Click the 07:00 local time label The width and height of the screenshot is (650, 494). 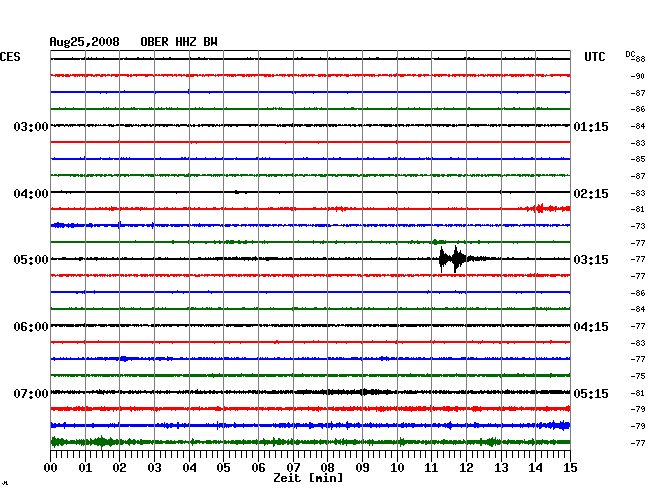coord(31,393)
